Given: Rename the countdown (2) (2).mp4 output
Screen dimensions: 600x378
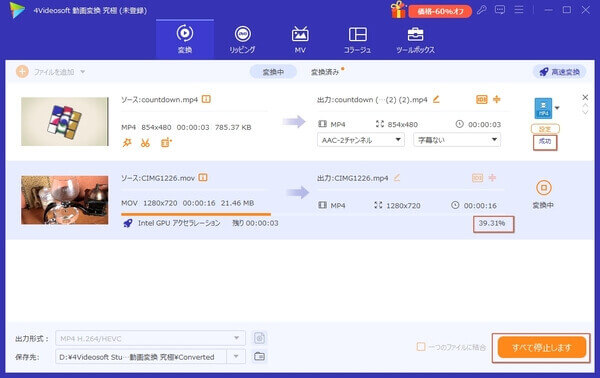Looking at the screenshot, I should (x=436, y=99).
